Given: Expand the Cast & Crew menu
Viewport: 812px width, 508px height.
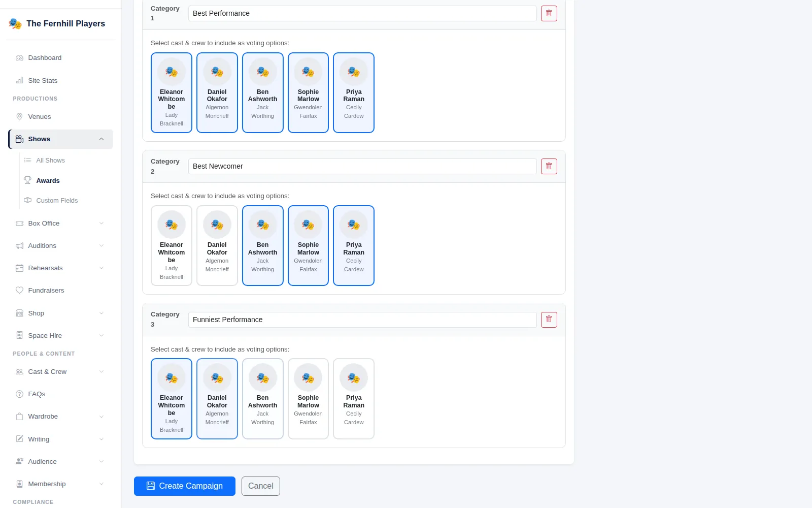Looking at the screenshot, I should tap(60, 372).
